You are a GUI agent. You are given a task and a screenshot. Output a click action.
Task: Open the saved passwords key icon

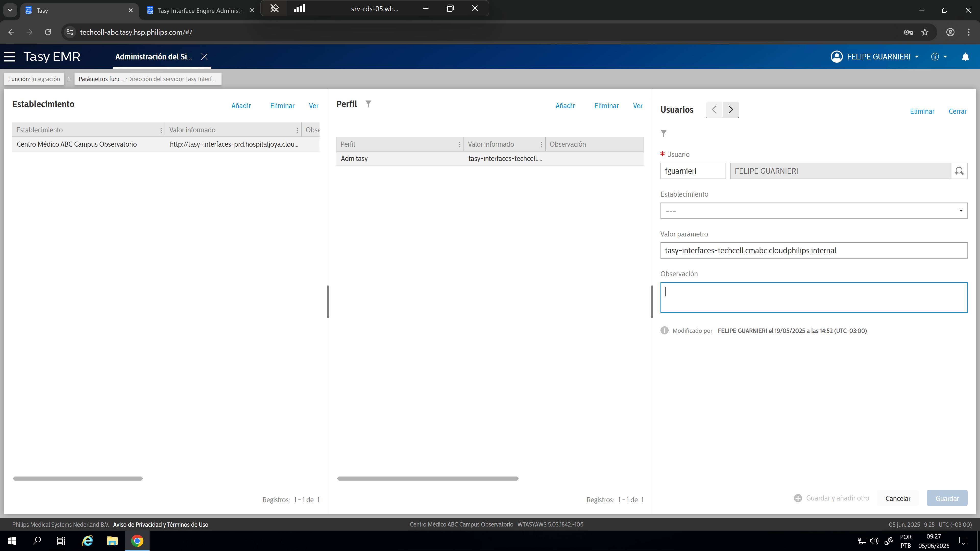908,32
